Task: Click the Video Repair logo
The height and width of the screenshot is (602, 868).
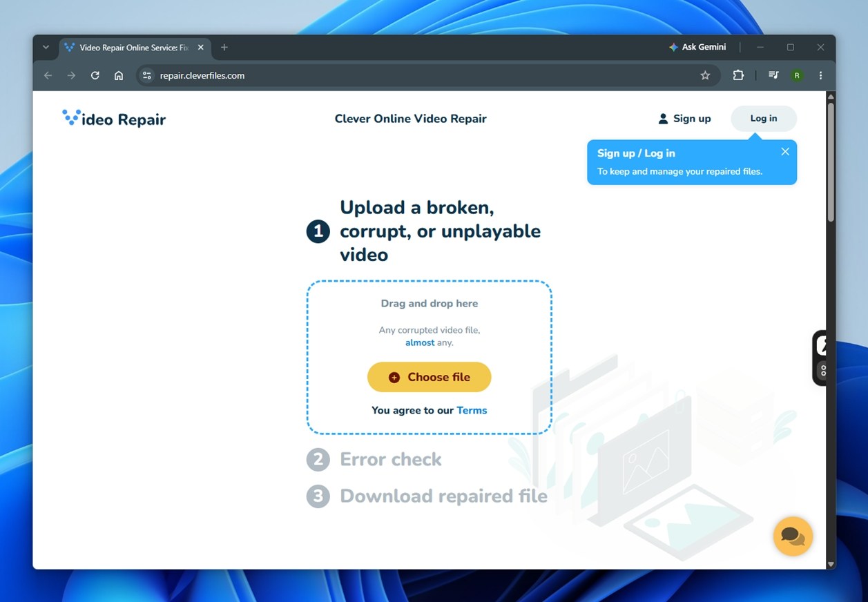Action: click(114, 119)
